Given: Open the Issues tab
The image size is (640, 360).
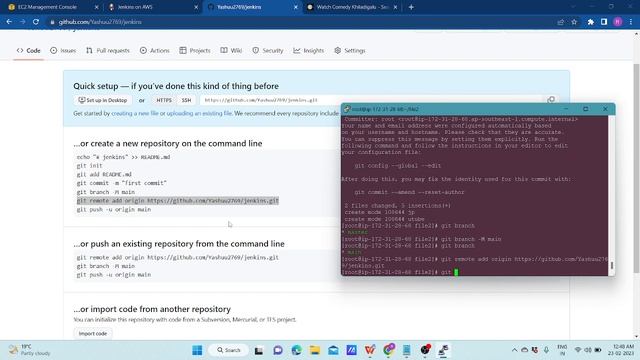Looking at the screenshot, I should tap(63, 51).
